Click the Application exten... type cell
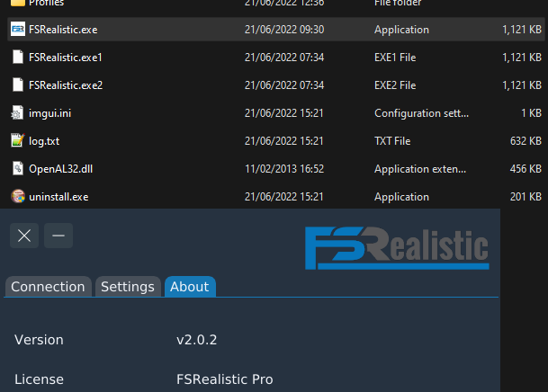548x392 pixels. [420, 169]
